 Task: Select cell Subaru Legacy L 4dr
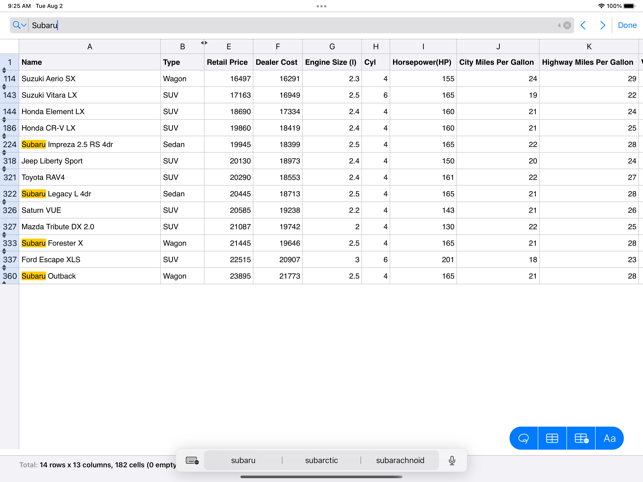pos(89,194)
